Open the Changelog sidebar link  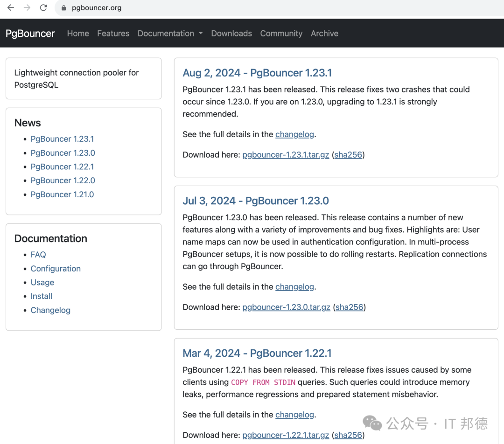[50, 310]
